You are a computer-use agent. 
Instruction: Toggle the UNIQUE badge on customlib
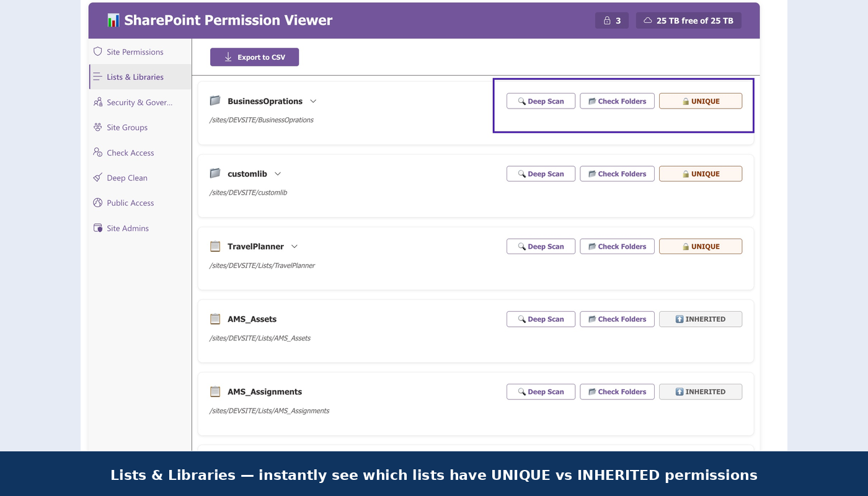(x=701, y=174)
